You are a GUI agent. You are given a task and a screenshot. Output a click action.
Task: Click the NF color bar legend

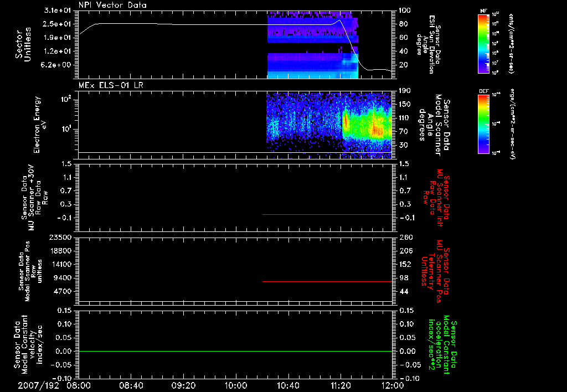(x=483, y=43)
